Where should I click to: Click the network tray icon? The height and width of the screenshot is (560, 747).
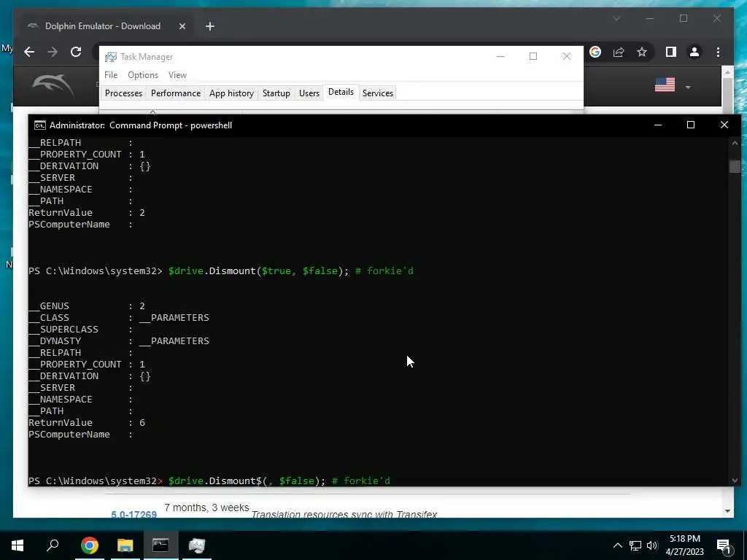(635, 545)
